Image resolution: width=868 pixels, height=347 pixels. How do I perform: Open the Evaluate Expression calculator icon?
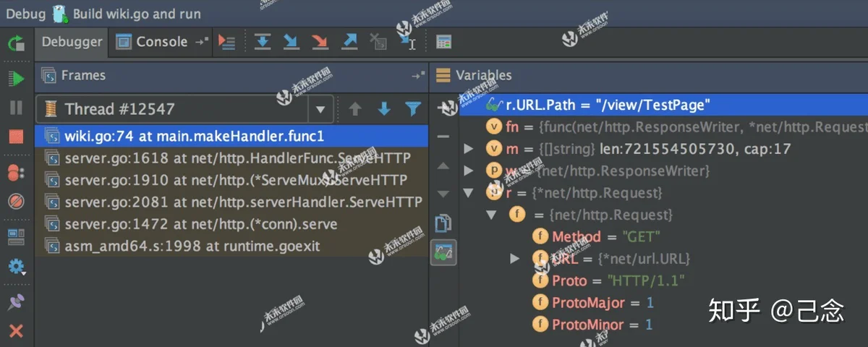(x=444, y=42)
